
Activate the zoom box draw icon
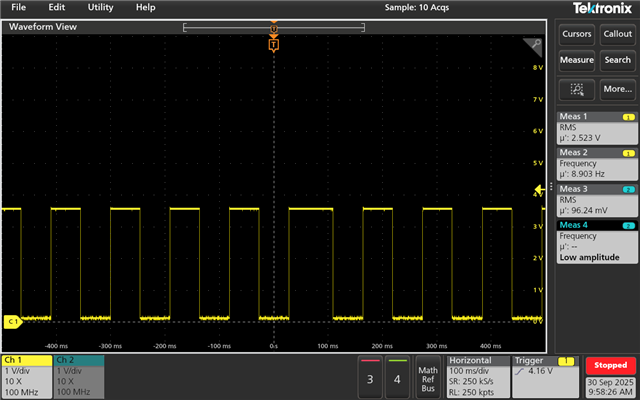(577, 89)
